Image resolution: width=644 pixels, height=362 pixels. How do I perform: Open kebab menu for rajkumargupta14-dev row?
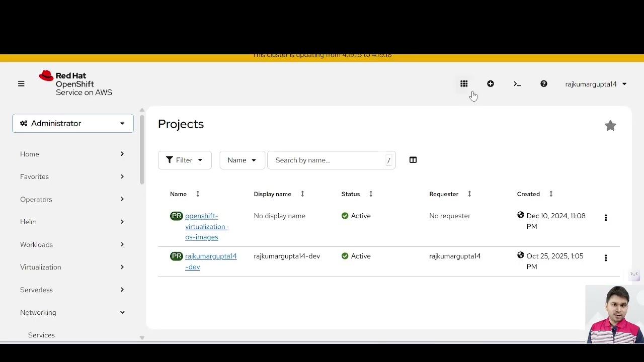click(x=606, y=258)
